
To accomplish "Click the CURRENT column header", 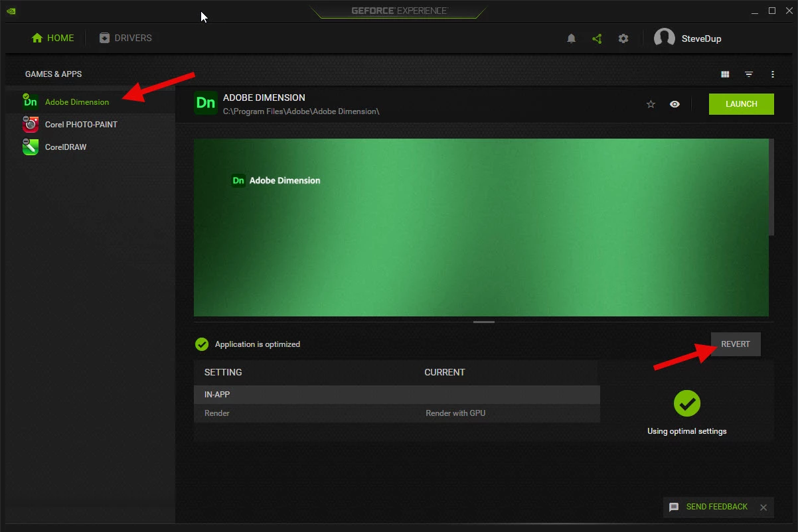I will pyautogui.click(x=445, y=372).
